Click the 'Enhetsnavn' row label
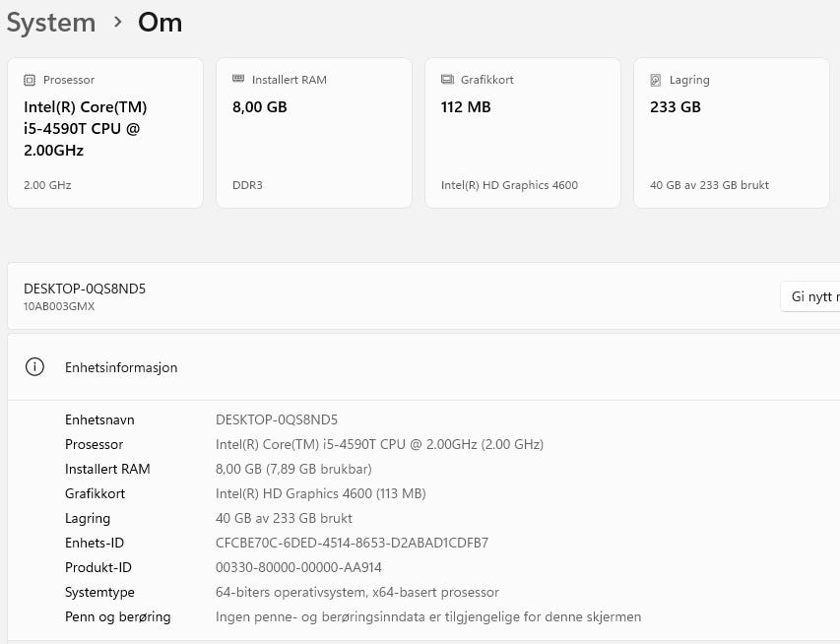The width and height of the screenshot is (840, 644). [99, 419]
